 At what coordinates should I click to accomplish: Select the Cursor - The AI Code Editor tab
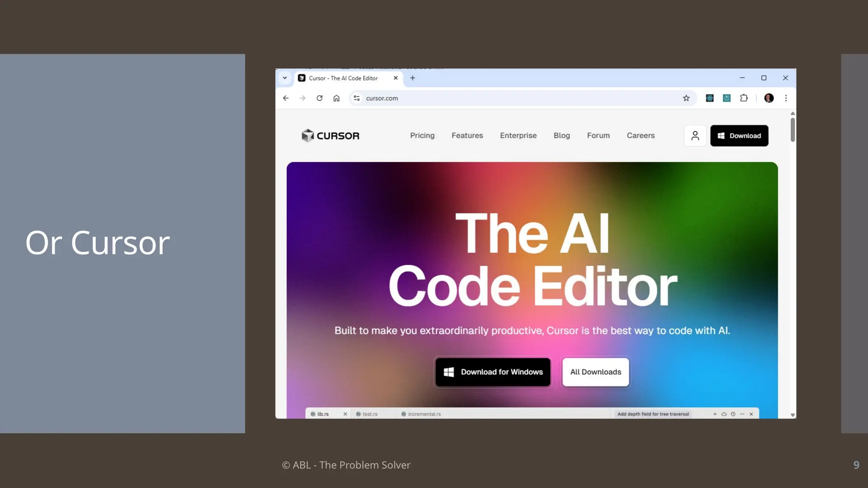click(343, 78)
